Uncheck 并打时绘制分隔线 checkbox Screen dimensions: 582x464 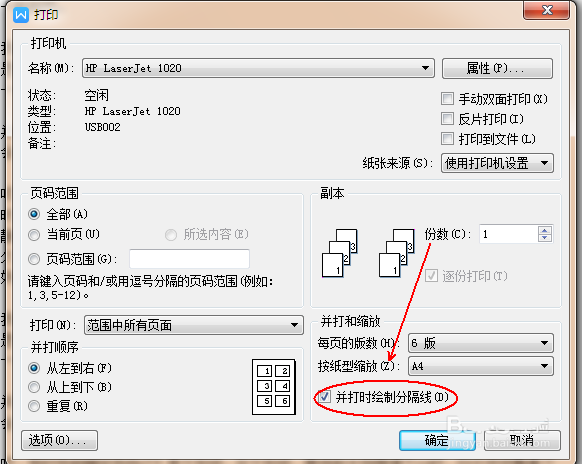click(x=324, y=397)
